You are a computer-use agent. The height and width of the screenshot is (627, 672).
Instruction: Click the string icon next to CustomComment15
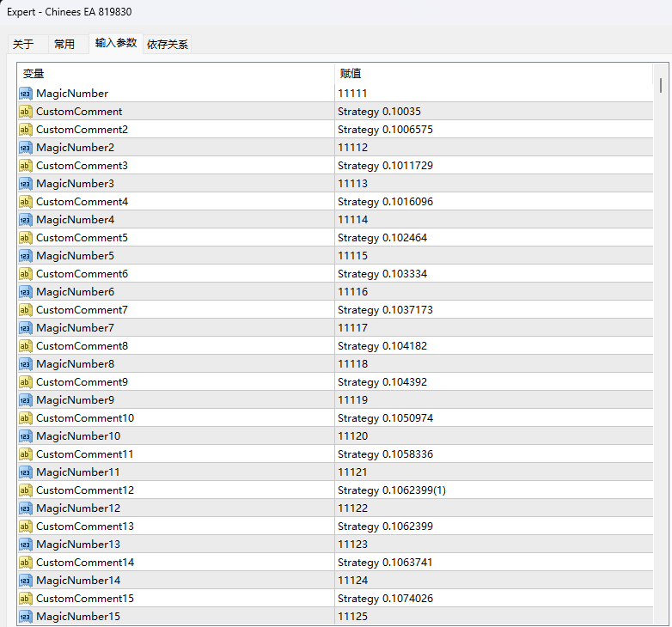(x=26, y=599)
